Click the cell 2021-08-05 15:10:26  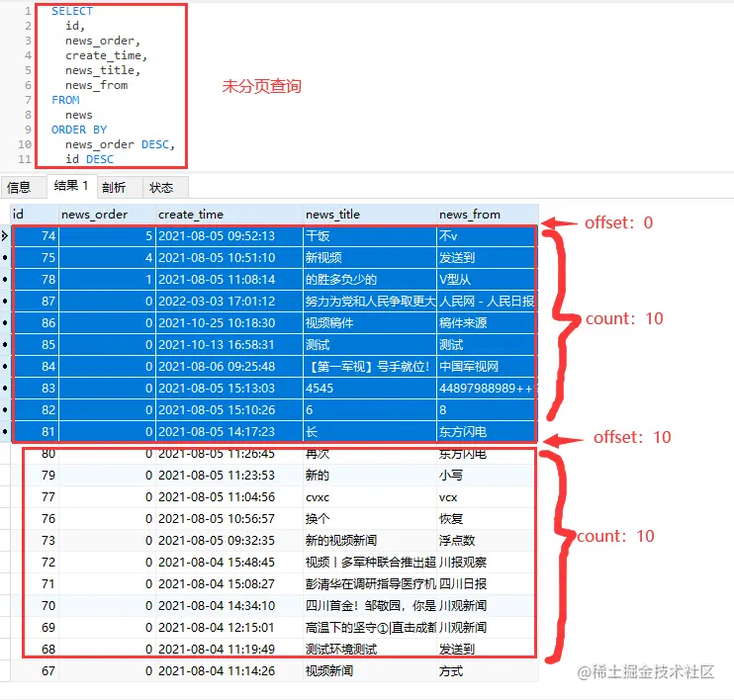[x=229, y=410]
